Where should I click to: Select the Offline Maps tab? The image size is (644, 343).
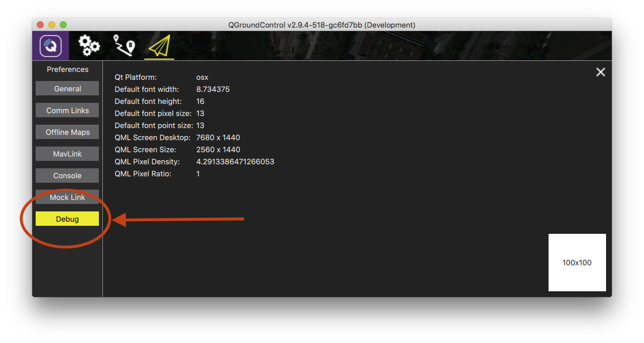(67, 132)
